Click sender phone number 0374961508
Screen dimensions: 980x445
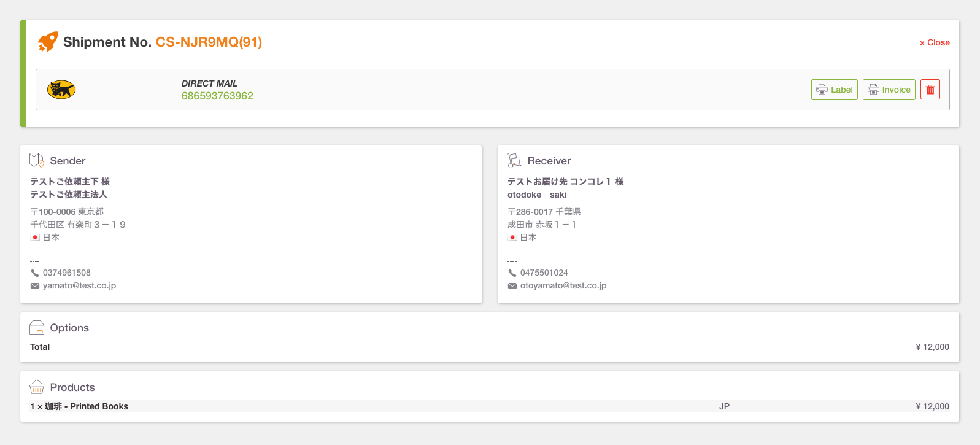point(66,273)
